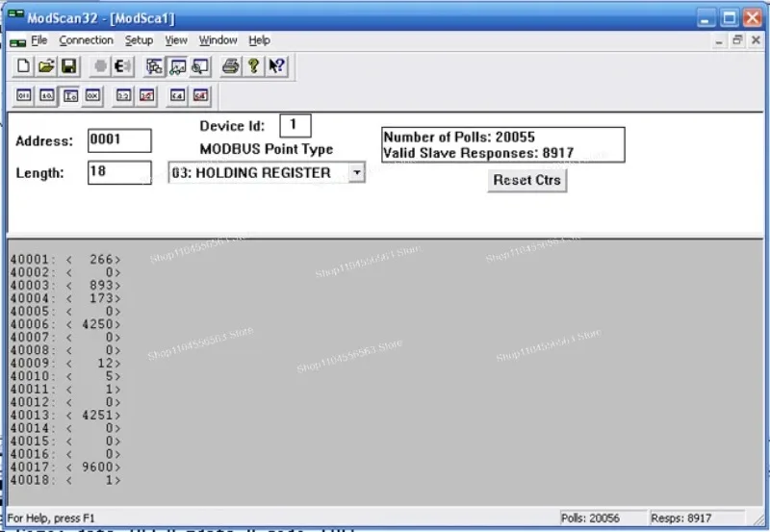The image size is (770, 532).
Task: Open the Connection menu
Action: coord(86,40)
